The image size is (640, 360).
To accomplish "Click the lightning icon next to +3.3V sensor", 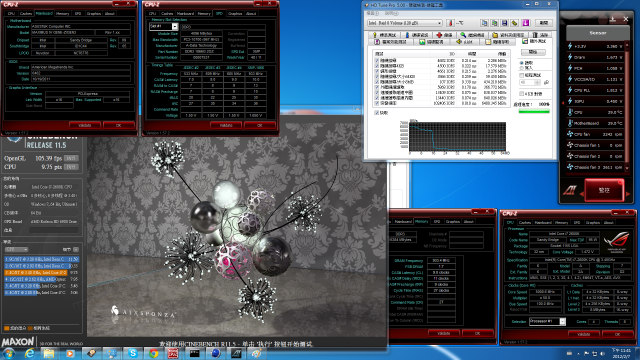I will point(570,46).
